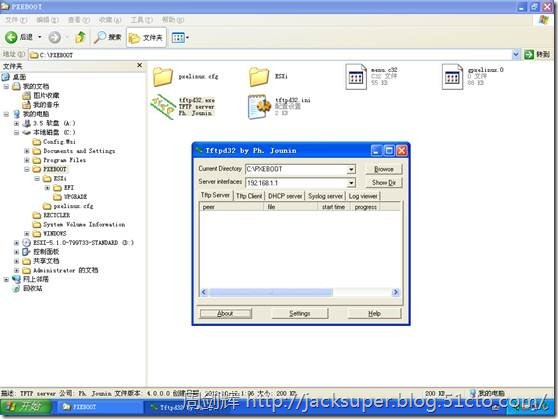Switch to the Syslog server tab
The image size is (558, 419).
(326, 196)
